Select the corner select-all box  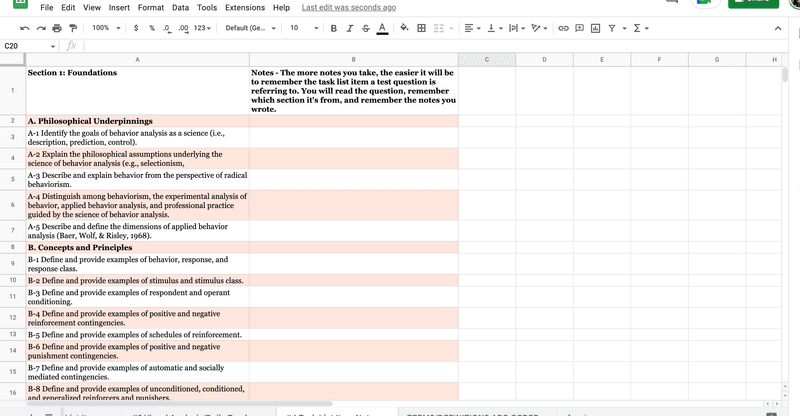click(x=13, y=60)
